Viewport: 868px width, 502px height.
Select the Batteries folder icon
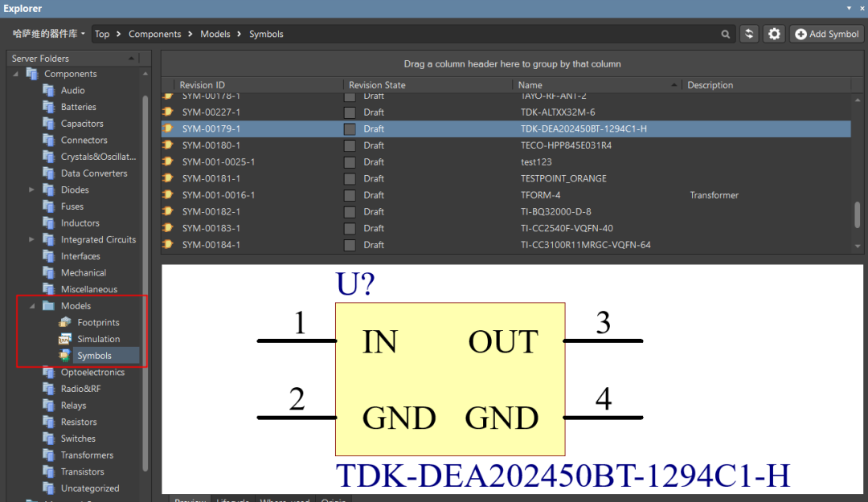[49, 107]
